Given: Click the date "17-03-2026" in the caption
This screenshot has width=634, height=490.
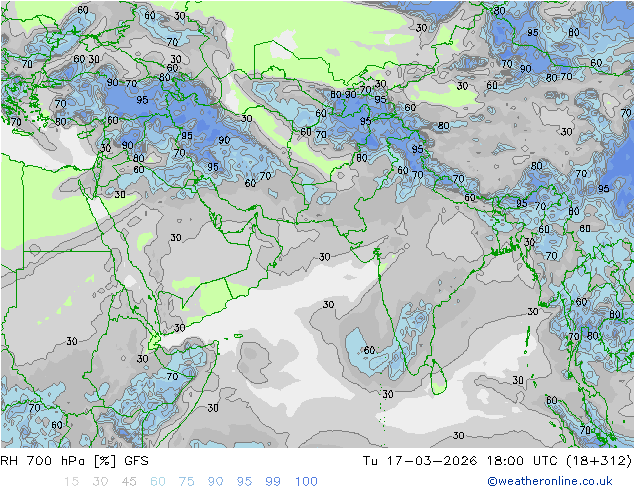Looking at the screenshot, I should [432, 461].
